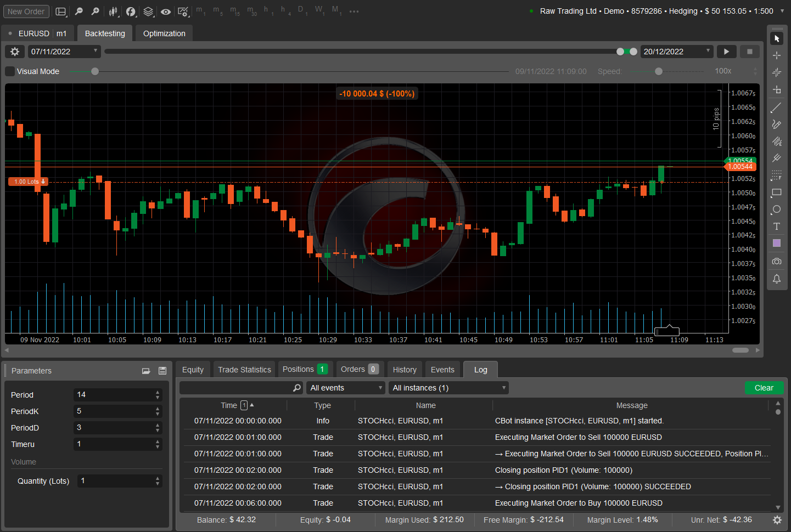Open the chart template settings icon
Image resolution: width=791 pixels, height=532 pixels.
(x=183, y=12)
